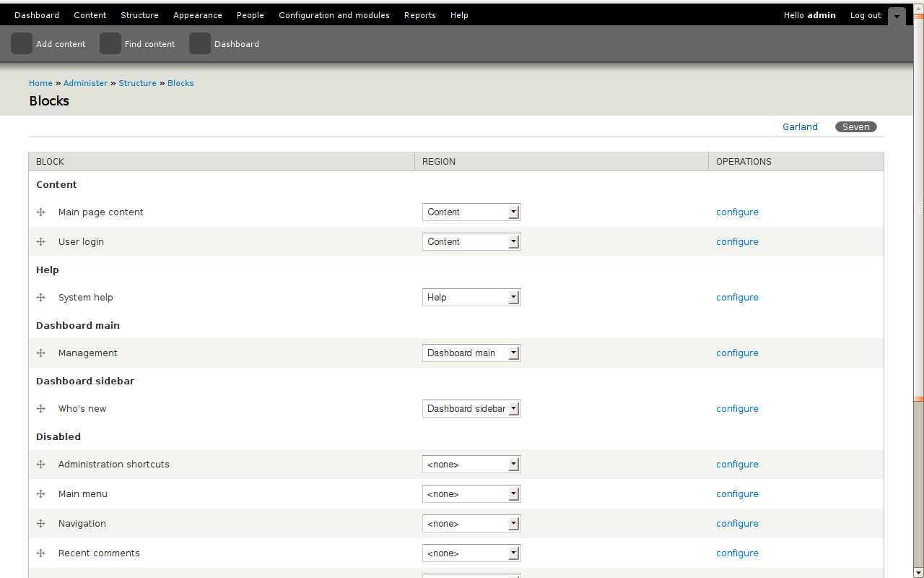Click the Dashboard shortcut icon in the toolbar

pyautogui.click(x=200, y=43)
